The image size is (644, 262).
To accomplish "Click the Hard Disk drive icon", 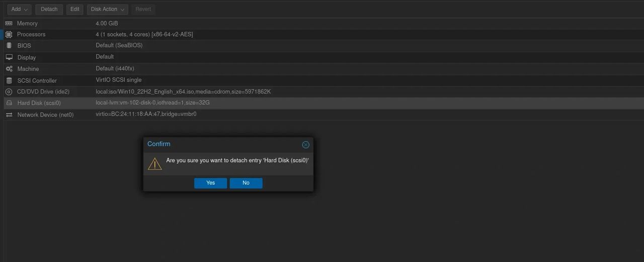I will coord(9,103).
